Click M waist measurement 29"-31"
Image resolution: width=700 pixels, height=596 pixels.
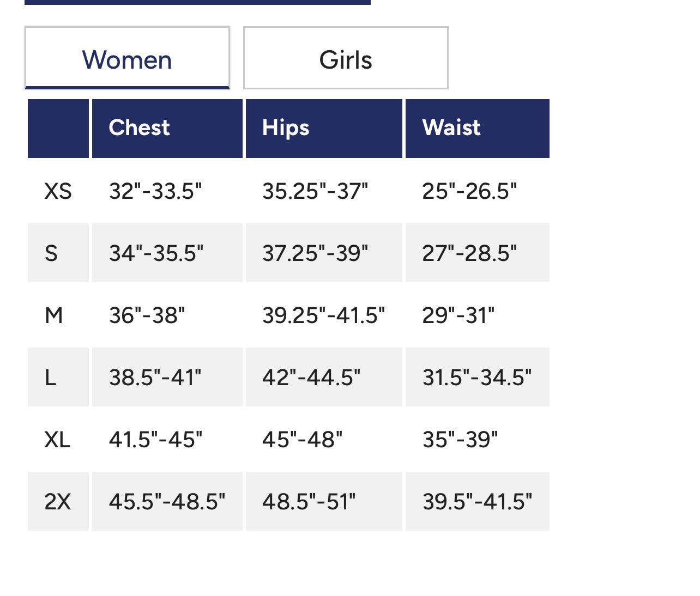point(458,315)
